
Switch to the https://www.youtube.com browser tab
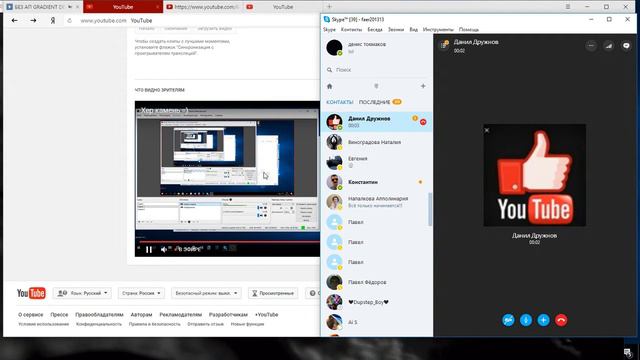pyautogui.click(x=203, y=7)
